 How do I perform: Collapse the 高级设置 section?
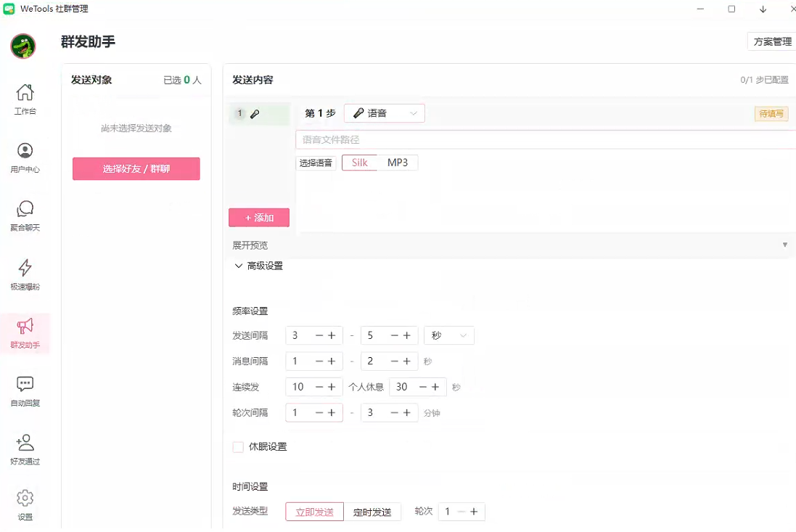point(258,266)
